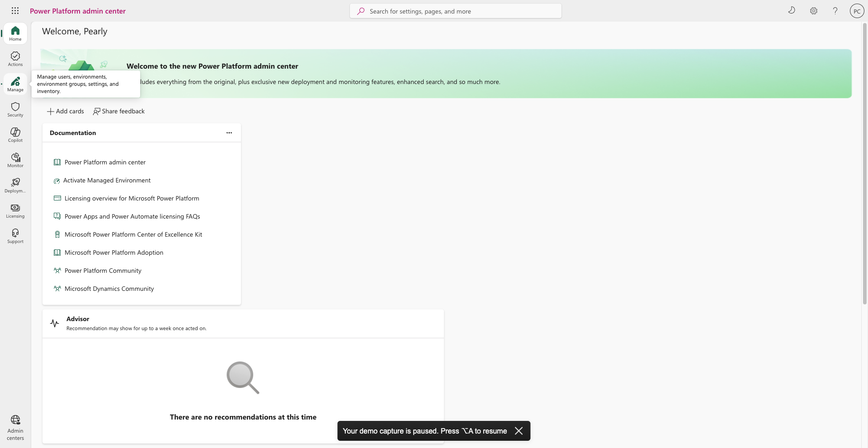Open the Activate Managed Environment link
The image size is (868, 448).
point(107,180)
